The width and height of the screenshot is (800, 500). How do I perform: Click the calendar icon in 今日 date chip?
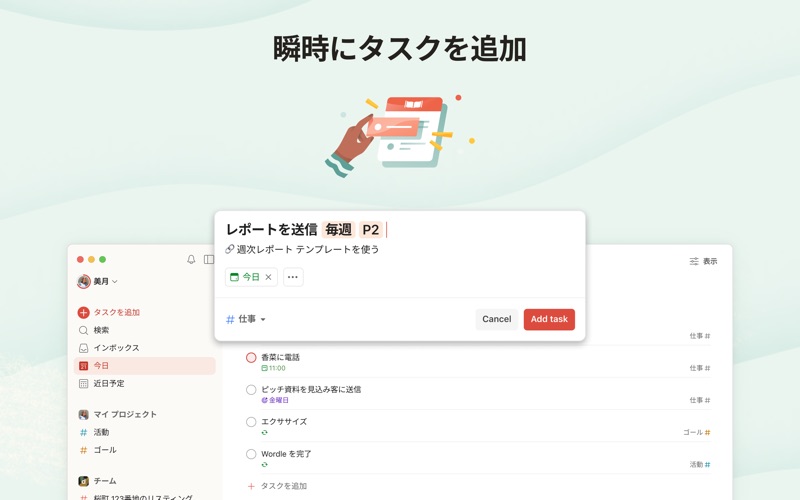(234, 277)
